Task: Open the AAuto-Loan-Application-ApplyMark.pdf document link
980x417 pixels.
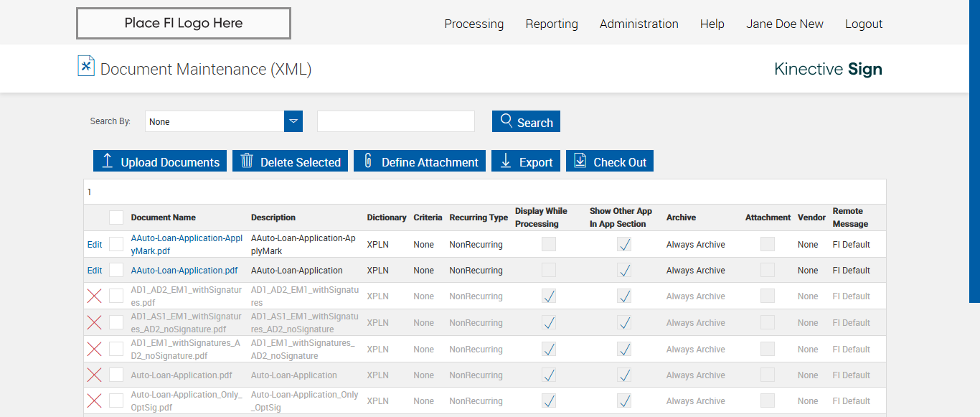Action: (x=187, y=245)
